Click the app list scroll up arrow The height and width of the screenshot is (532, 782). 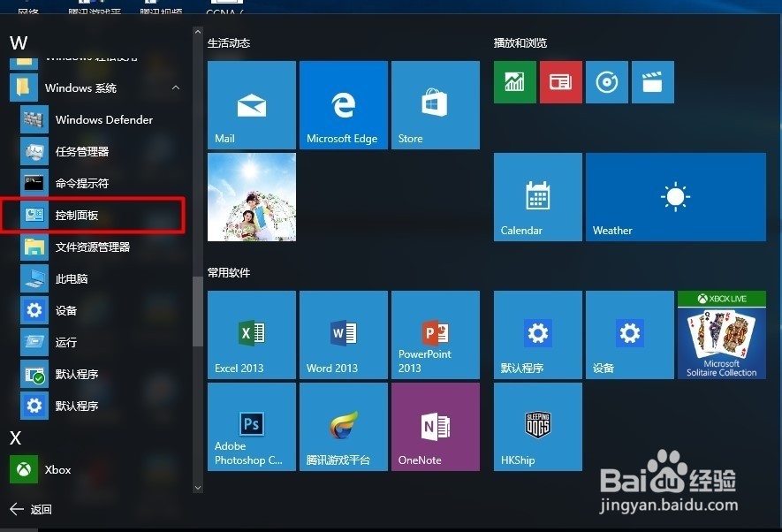click(x=198, y=32)
